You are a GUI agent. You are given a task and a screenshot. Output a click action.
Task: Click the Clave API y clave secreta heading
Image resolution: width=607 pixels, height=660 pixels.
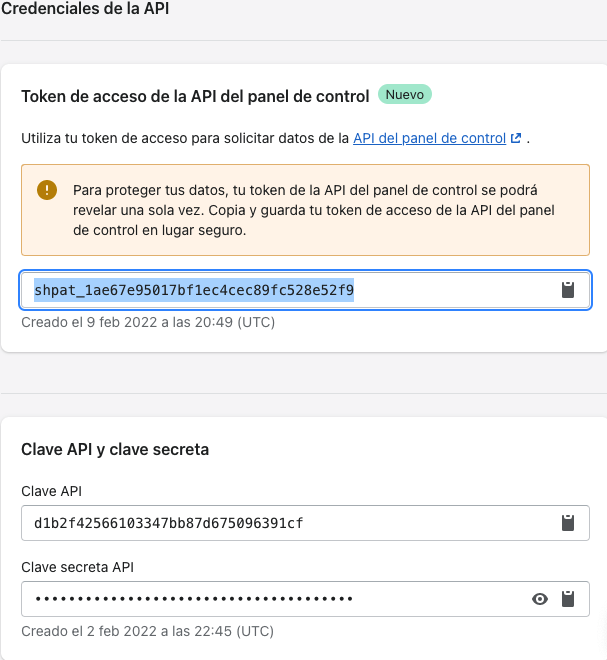(x=115, y=450)
